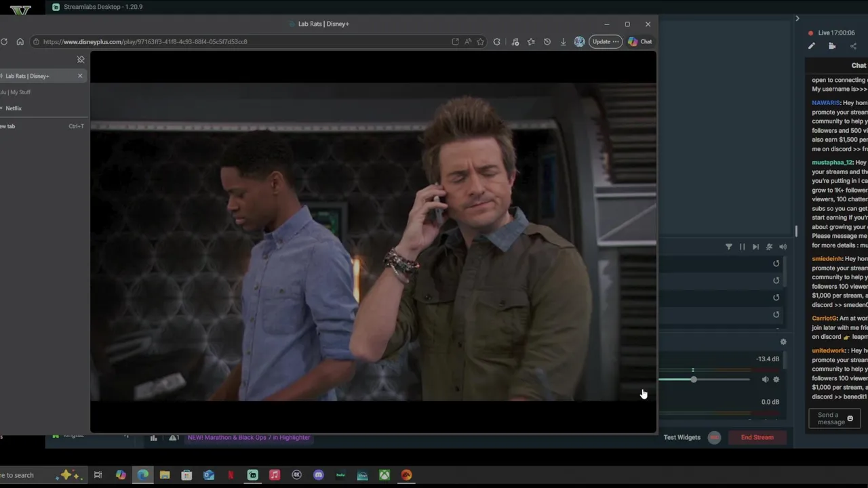868x488 pixels.
Task: Click the Disney+ video player
Action: tap(373, 242)
